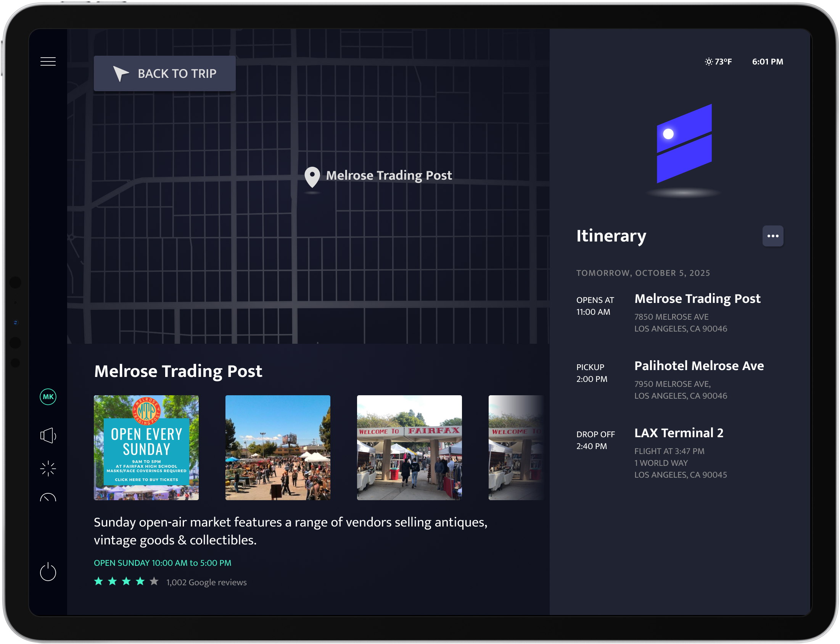View the Welcome to Fairfax entrance photo
This screenshot has height=644, width=840.
[x=409, y=448]
